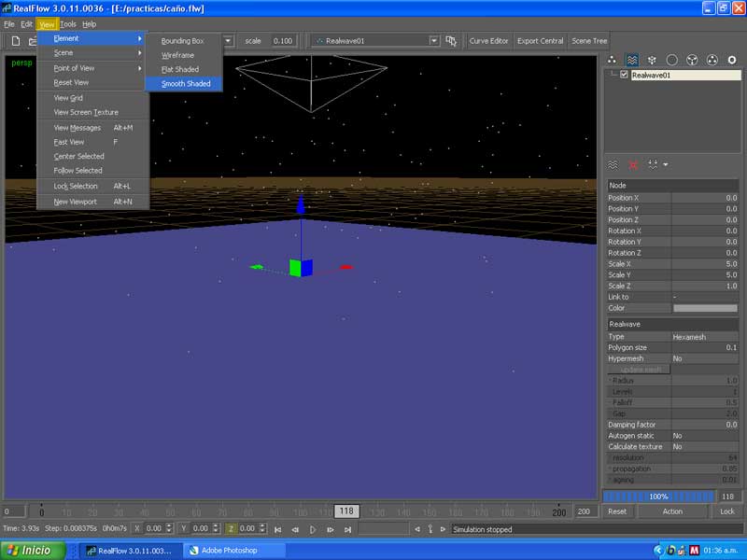Click the Reset simulation button
The image size is (747, 560).
(x=617, y=511)
